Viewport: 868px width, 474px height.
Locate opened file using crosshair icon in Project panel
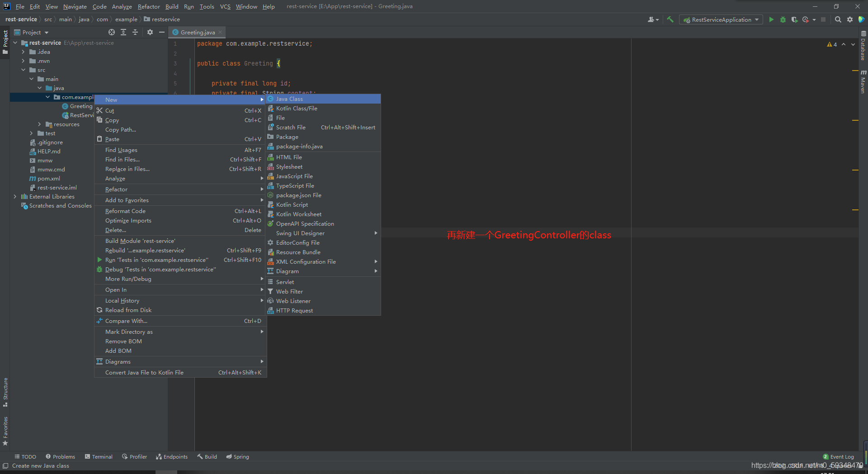coord(111,32)
